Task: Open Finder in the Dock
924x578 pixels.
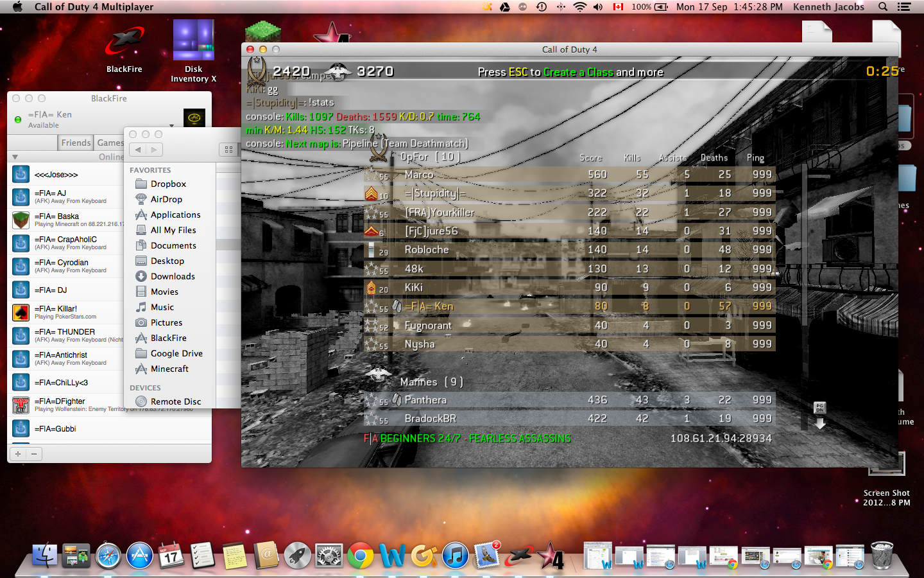Action: click(45, 556)
